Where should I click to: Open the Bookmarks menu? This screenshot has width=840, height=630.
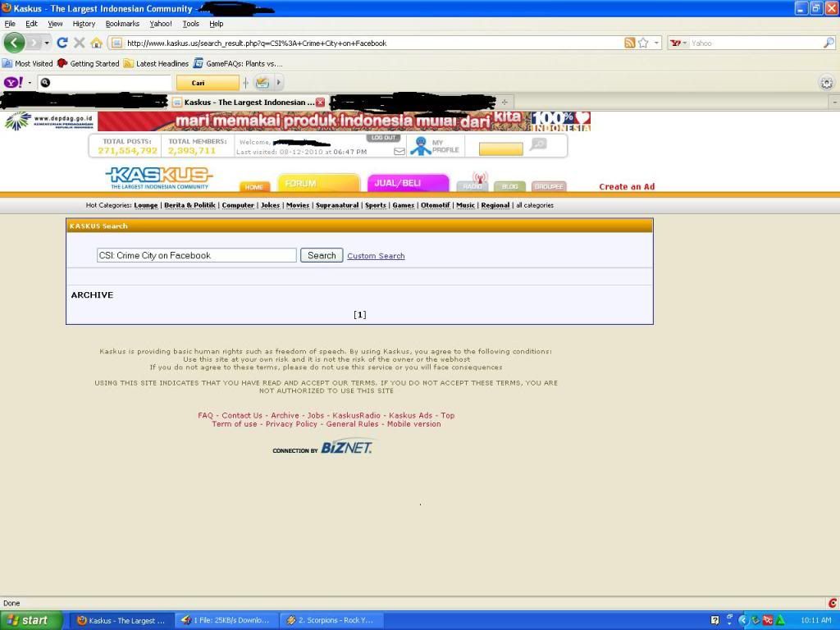click(122, 24)
